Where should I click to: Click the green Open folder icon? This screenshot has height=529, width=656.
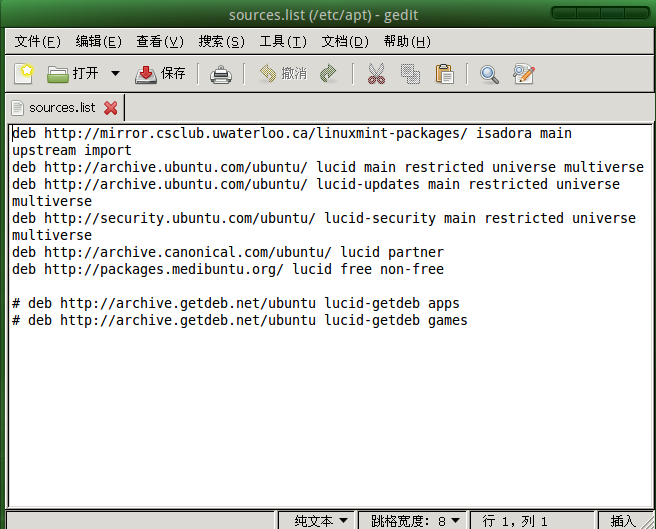[x=58, y=74]
